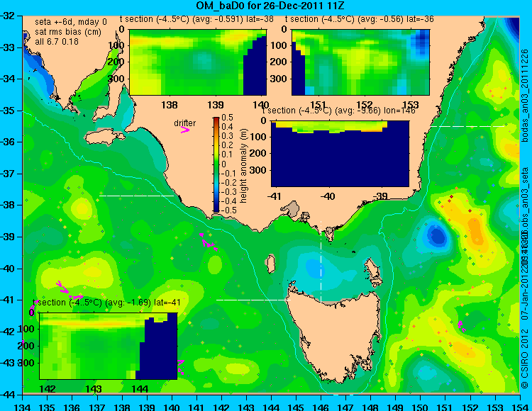
Task: Click the -0.2 tick on the colorbar
Action: (x=228, y=182)
